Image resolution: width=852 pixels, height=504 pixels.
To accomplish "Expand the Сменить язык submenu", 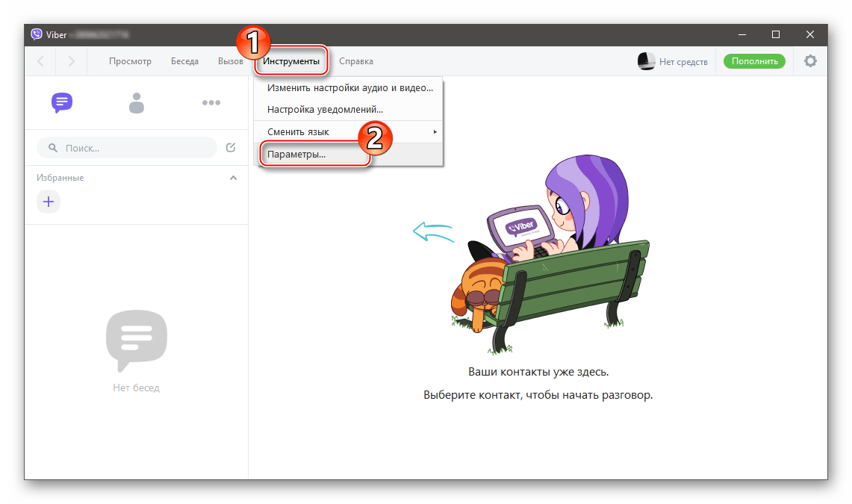I will coord(348,132).
